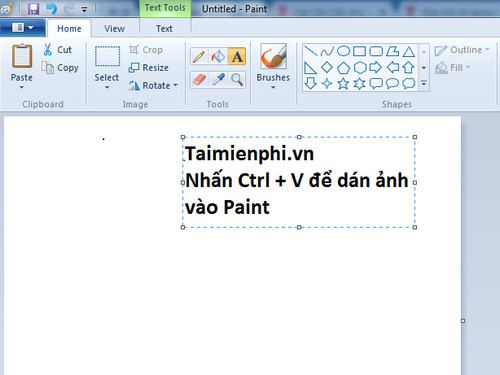Viewport: 500px width, 375px height.
Task: Click the Copy button
Action: point(60,68)
